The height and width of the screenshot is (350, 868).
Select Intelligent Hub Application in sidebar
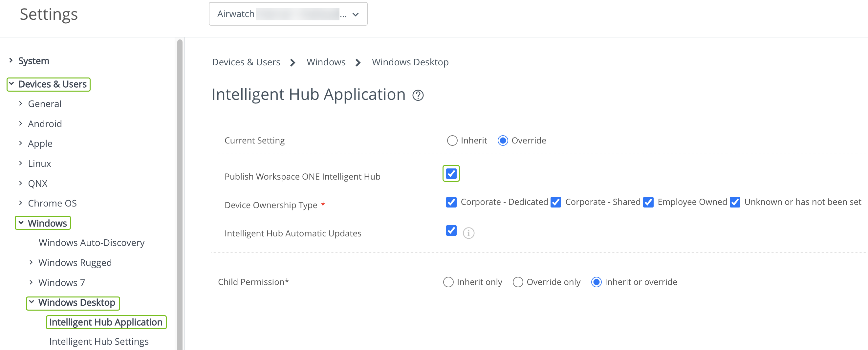pyautogui.click(x=106, y=322)
